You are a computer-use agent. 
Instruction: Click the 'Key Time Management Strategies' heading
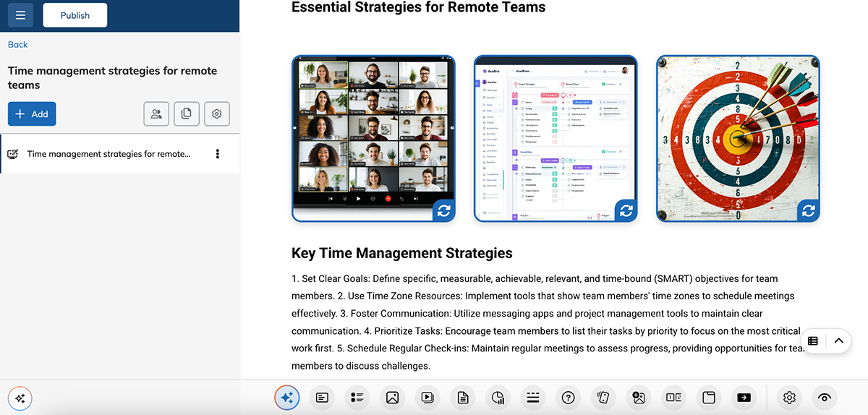coord(402,253)
